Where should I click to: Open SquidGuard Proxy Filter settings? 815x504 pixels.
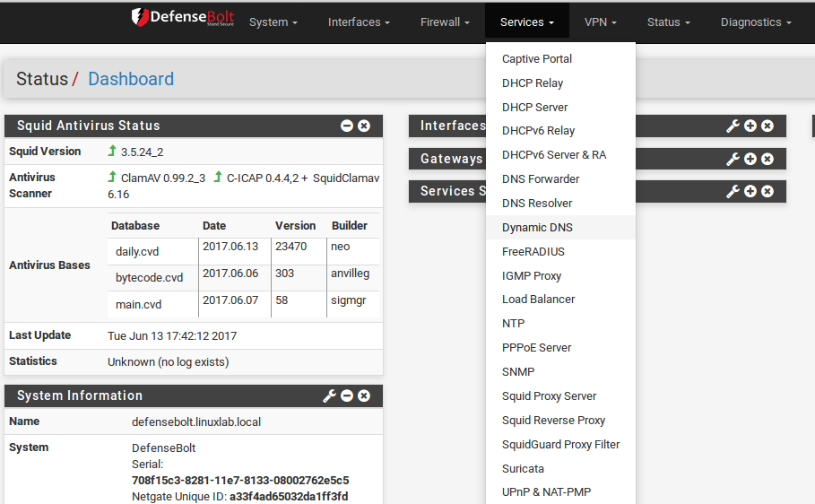pos(561,445)
